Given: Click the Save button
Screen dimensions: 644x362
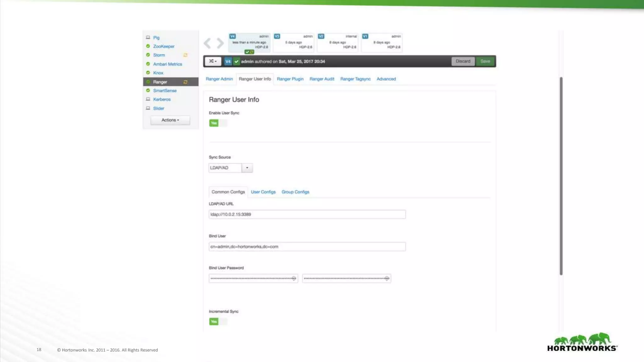Looking at the screenshot, I should (485, 61).
